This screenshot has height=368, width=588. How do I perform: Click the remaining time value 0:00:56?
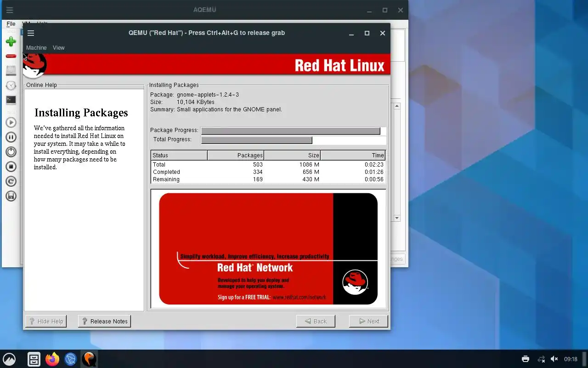374,179
